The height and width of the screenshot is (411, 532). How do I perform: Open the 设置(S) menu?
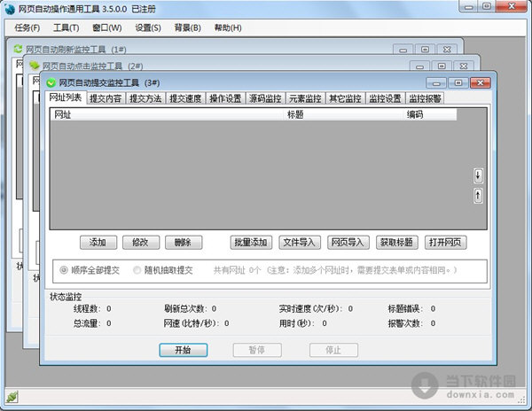(148, 27)
